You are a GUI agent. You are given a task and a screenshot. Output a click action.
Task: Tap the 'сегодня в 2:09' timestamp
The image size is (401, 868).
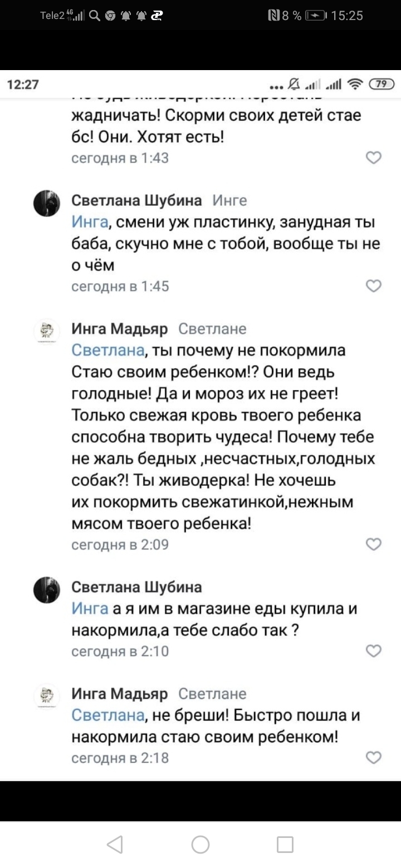[120, 545]
